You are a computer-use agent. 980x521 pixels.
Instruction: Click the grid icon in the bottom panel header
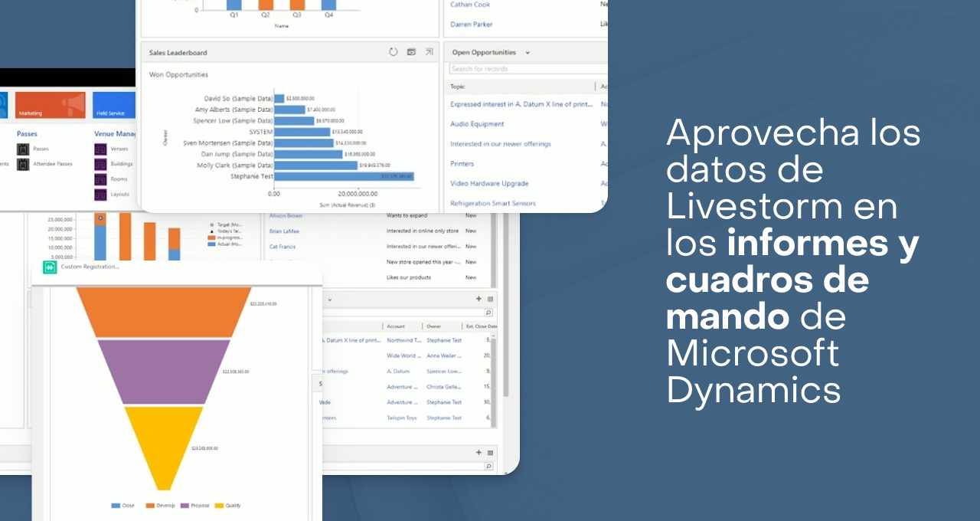click(491, 453)
